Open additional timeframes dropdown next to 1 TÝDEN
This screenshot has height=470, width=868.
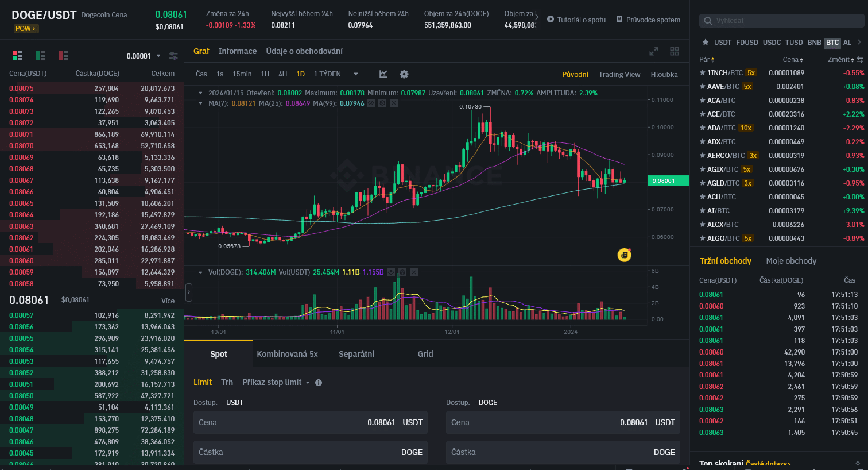pyautogui.click(x=356, y=74)
